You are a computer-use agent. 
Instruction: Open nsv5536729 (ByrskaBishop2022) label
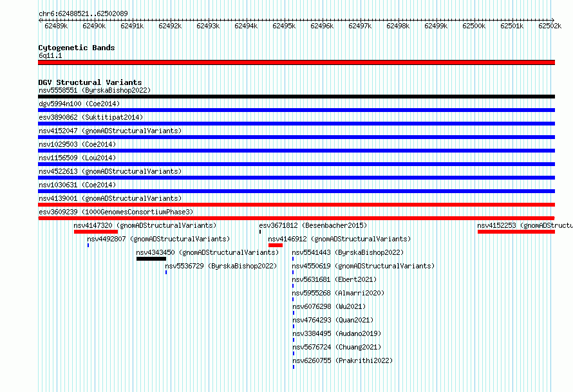pyautogui.click(x=221, y=266)
